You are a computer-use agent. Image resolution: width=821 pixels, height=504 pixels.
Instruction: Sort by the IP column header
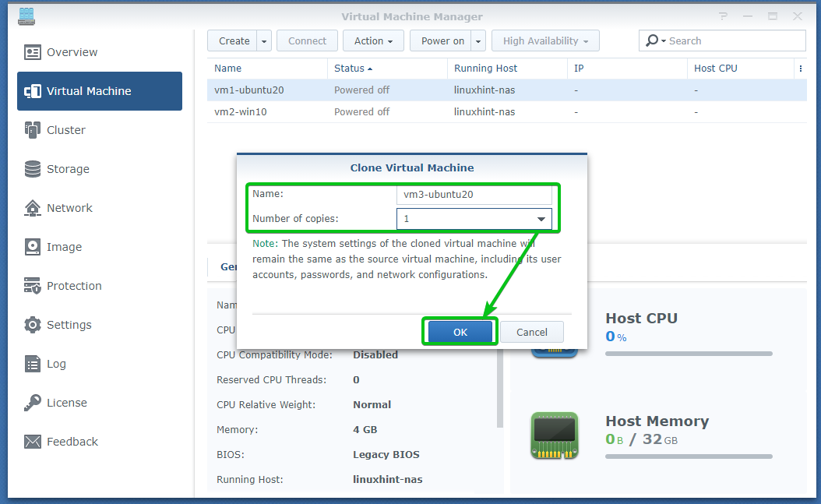[627, 69]
